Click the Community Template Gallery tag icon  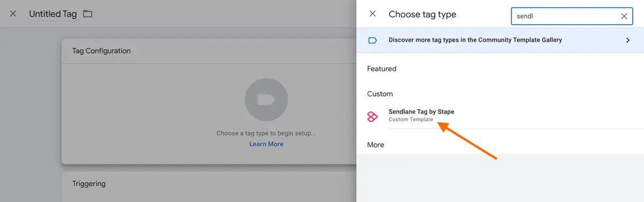pos(372,40)
